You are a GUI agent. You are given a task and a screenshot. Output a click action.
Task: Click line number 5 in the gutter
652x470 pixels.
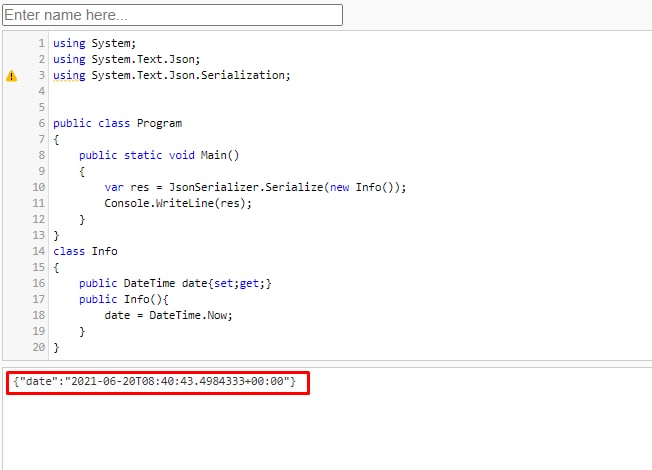[x=42, y=107]
